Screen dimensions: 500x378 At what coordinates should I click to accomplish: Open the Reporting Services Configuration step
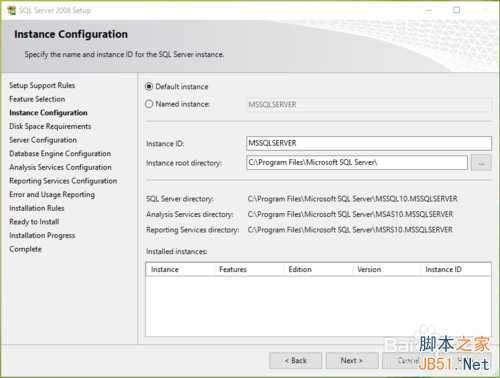[x=63, y=181]
